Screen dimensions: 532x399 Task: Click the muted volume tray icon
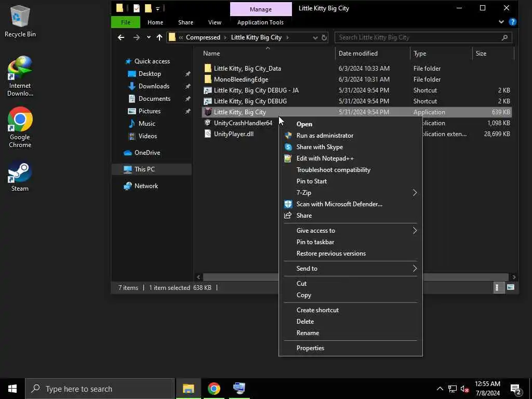(x=464, y=389)
